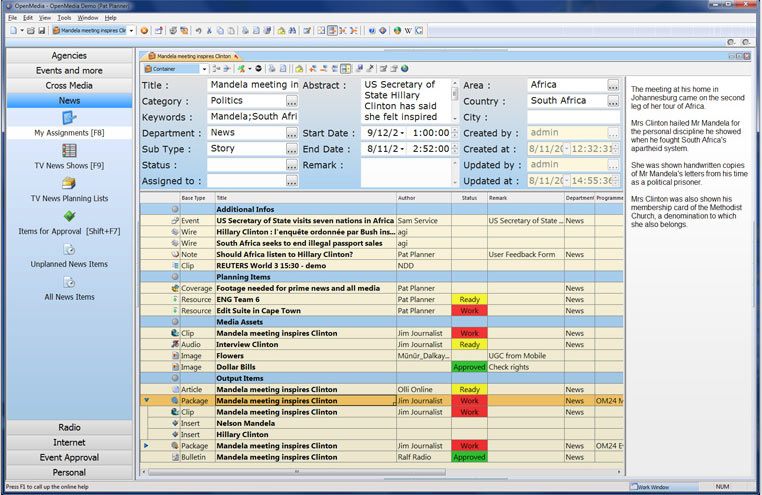
Task: Click the All News Items icon
Action: 69,281
